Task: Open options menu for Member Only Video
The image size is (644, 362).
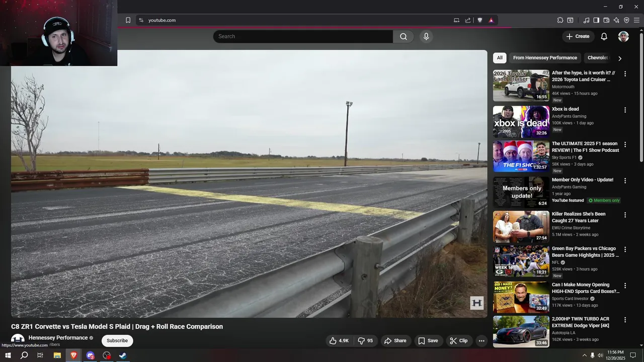Action: click(x=625, y=180)
